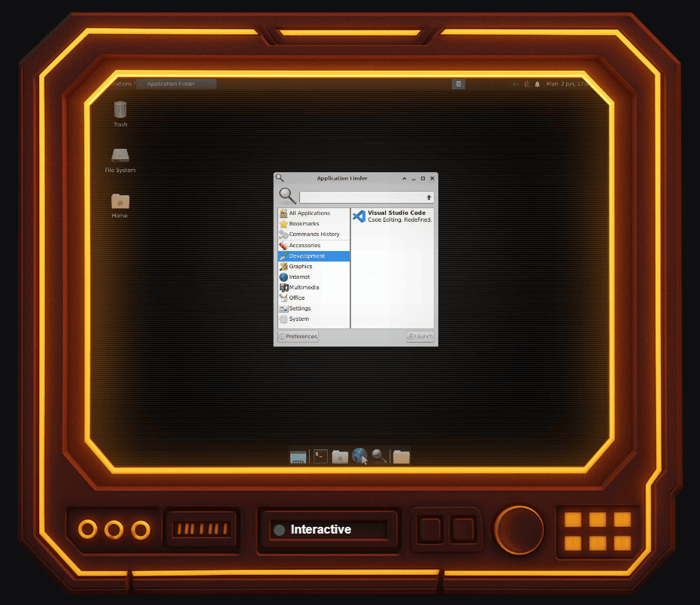
Task: Open the Applications menu in top panel
Action: point(122,84)
